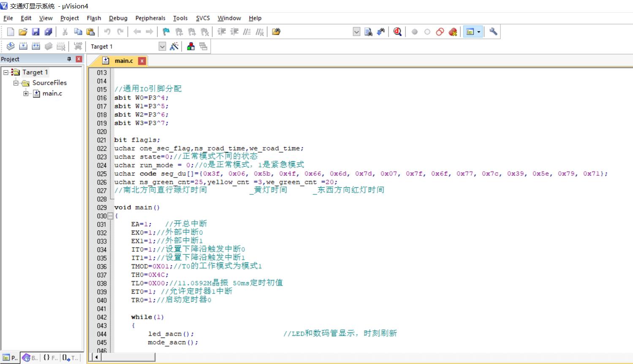Download to flash with the LOAD icon
Image resolution: width=633 pixels, height=364 pixels.
click(78, 46)
